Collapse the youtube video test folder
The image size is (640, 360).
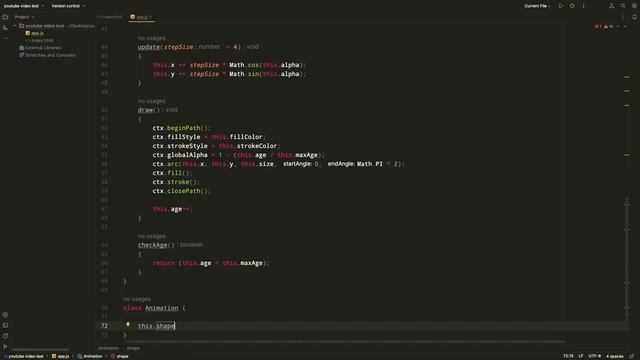(15, 26)
